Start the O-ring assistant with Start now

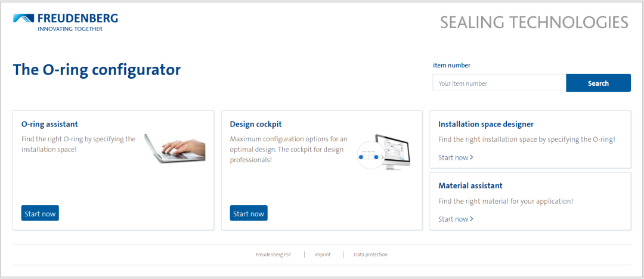[40, 213]
